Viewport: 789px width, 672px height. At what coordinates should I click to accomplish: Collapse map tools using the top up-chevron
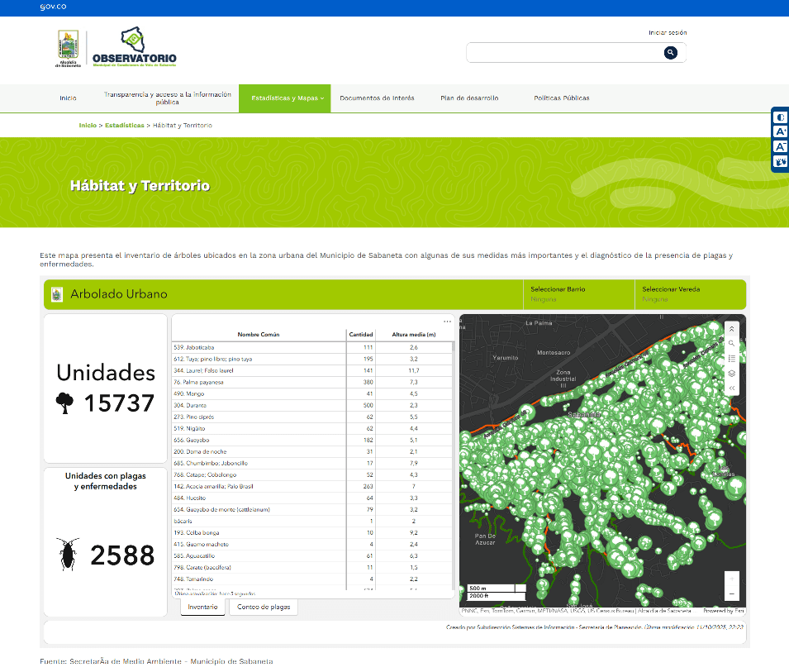pos(731,329)
